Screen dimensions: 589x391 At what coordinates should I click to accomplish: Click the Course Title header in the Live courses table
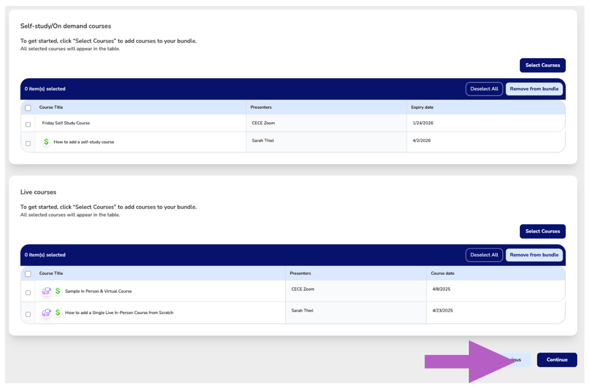[51, 273]
